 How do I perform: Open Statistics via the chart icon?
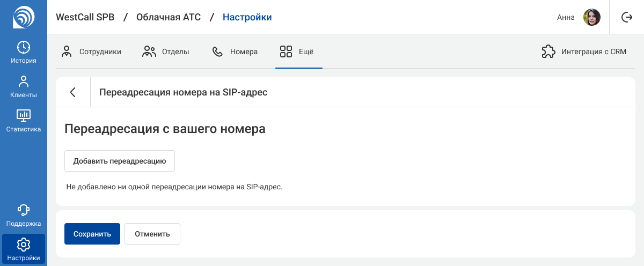24,115
